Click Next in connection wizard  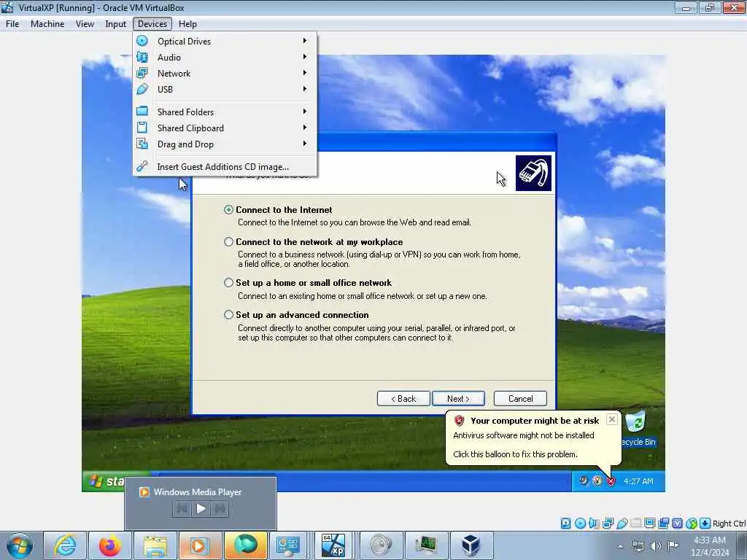[x=458, y=399]
